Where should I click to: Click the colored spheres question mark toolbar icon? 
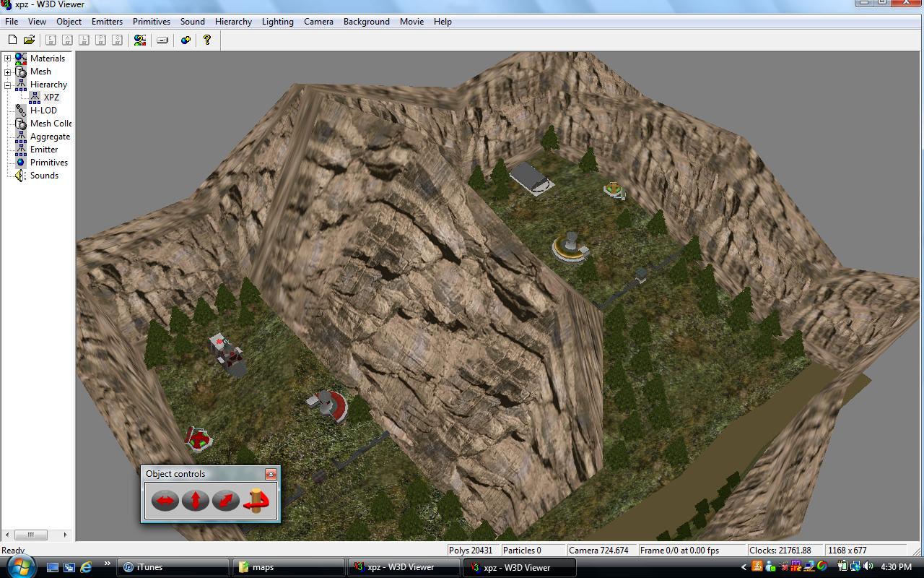point(140,40)
